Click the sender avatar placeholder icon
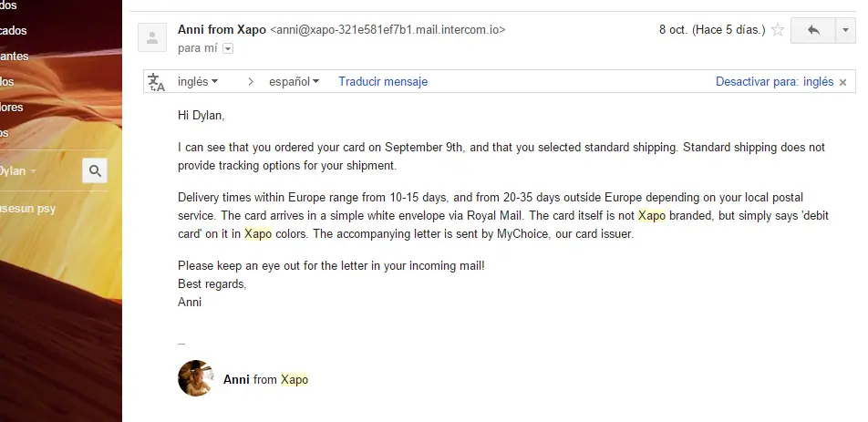The image size is (868, 422). [x=152, y=37]
